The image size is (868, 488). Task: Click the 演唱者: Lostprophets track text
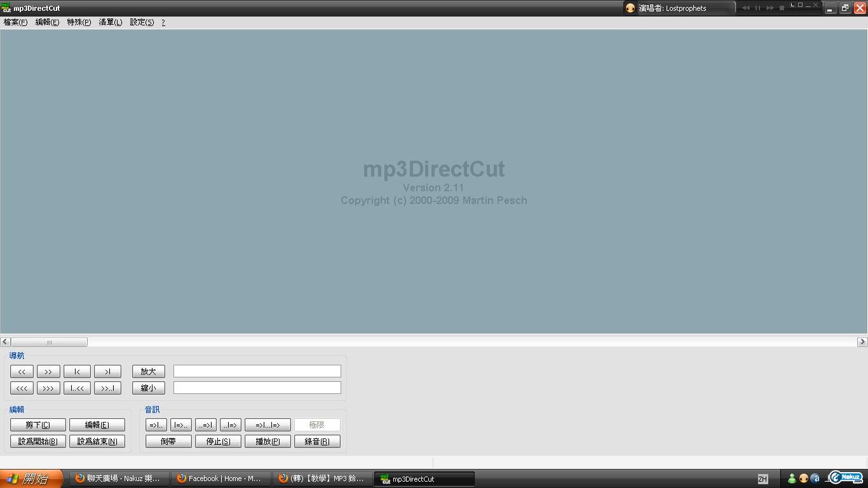[672, 8]
